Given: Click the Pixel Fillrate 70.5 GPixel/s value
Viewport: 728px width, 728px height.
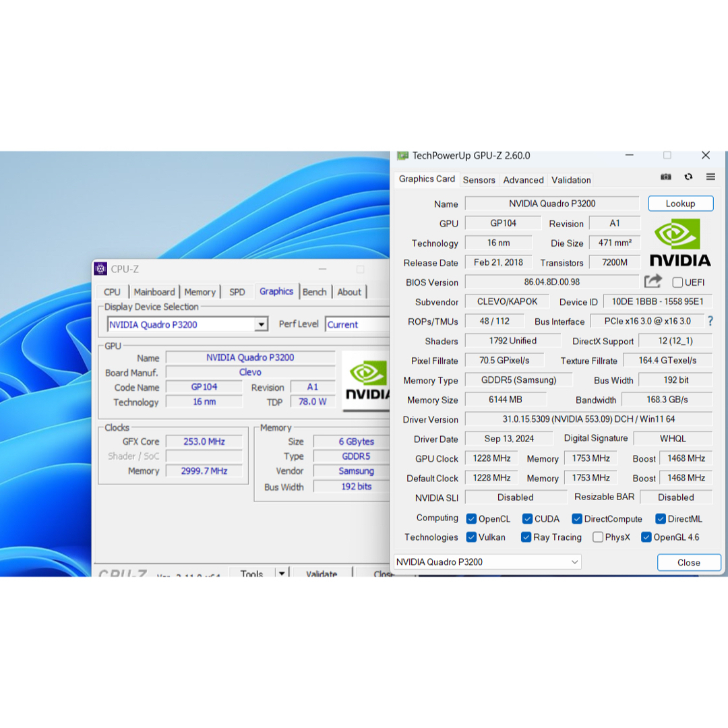Looking at the screenshot, I should click(504, 360).
